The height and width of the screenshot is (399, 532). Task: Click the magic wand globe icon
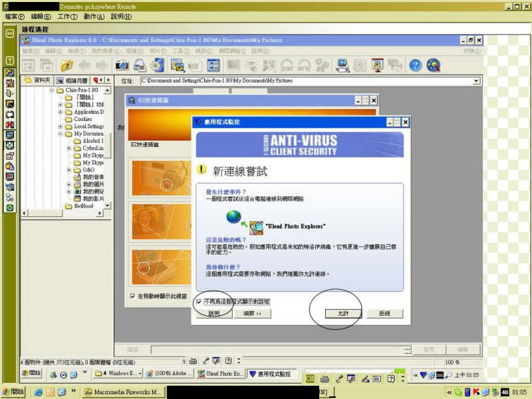[x=434, y=65]
